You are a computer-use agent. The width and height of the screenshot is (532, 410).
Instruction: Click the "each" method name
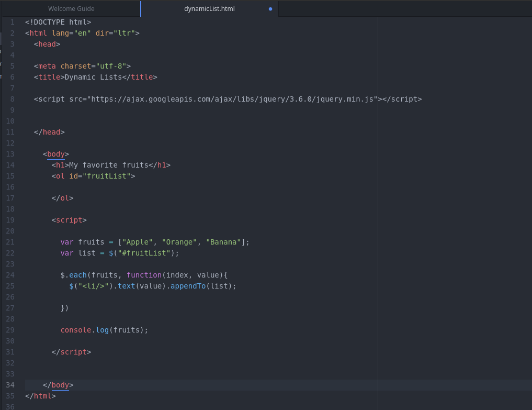78,275
